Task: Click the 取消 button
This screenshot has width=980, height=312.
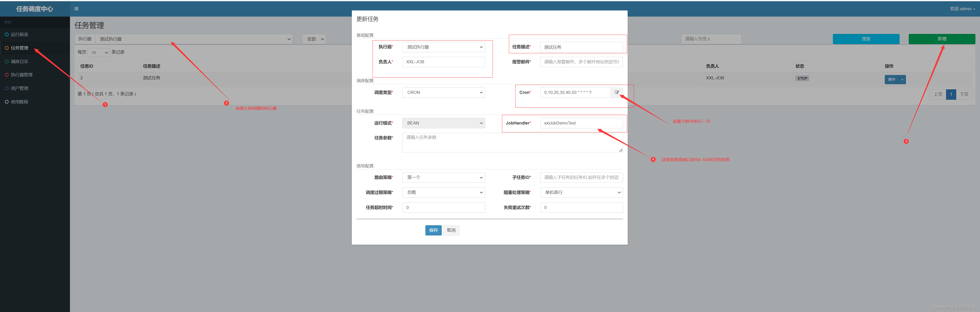Action: (451, 230)
